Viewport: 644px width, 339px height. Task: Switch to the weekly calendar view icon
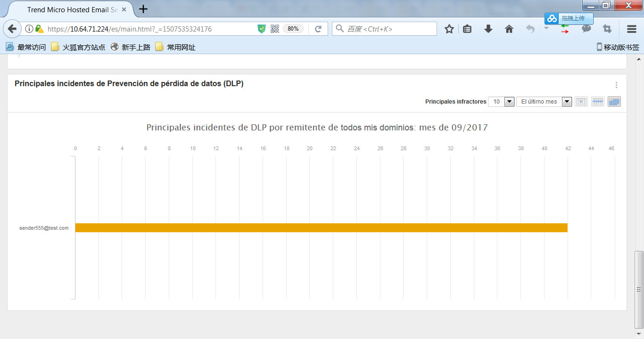(x=598, y=102)
